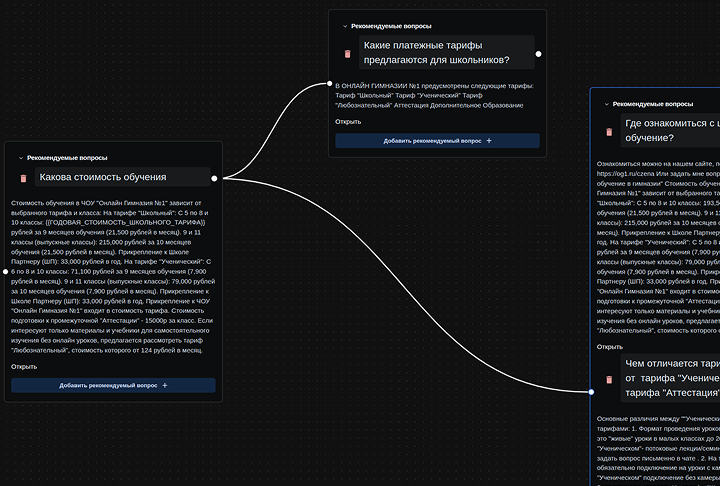This screenshot has width=720, height=486.
Task: Collapse 'Рекомендуемые вопросы' in the left card
Action: (21, 158)
